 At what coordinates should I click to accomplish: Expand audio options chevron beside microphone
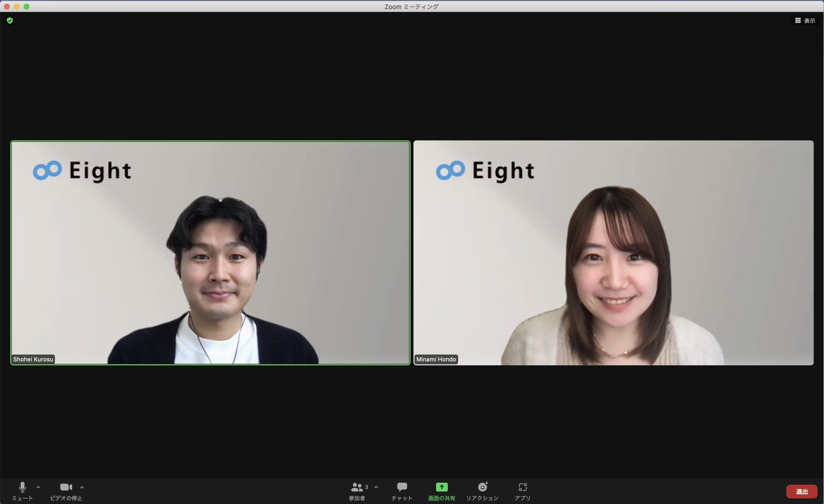point(38,487)
